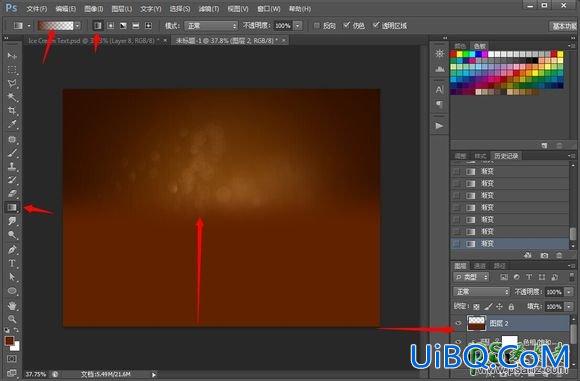This screenshot has height=381, width=580.
Task: Select the Gradient tool in the toolbox
Action: (12, 207)
